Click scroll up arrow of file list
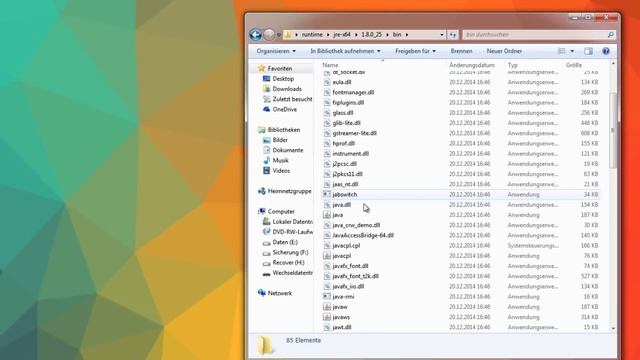 click(x=613, y=64)
